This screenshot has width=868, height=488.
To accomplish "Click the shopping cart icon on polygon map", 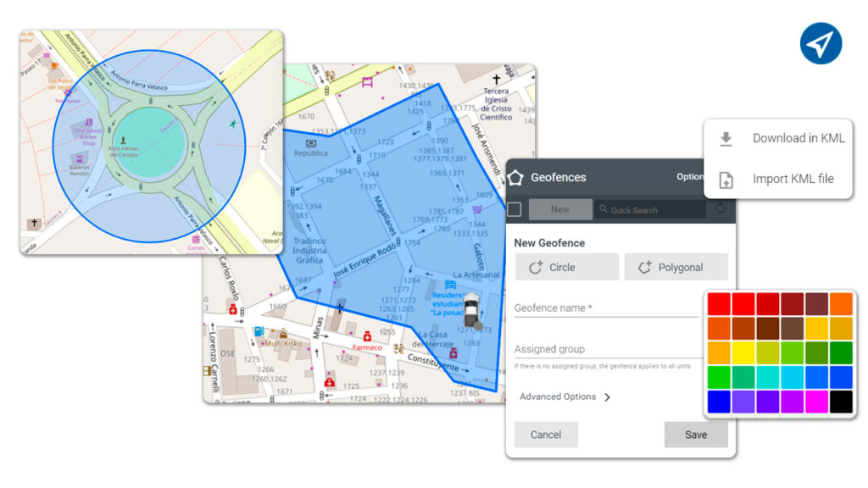I will point(476,210).
